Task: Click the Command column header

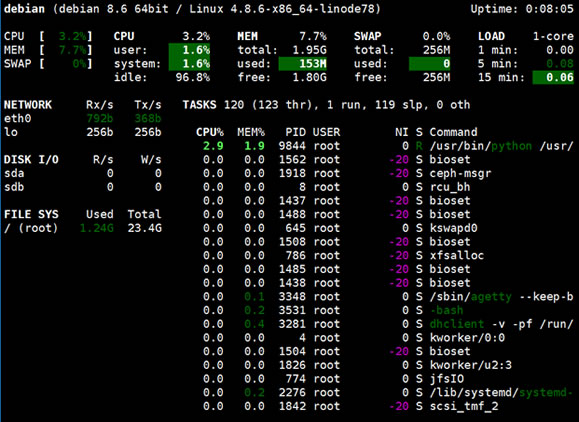Action: pos(453,132)
